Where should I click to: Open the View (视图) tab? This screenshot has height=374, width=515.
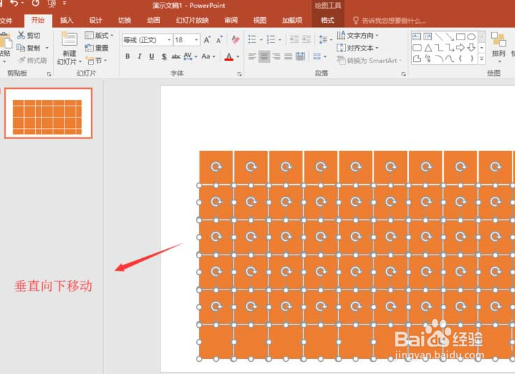[260, 21]
